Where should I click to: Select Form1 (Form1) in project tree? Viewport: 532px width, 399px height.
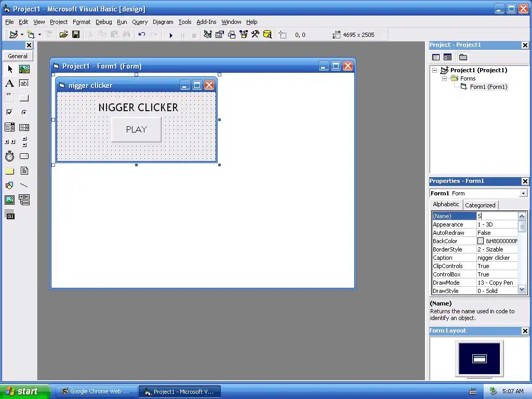click(488, 87)
